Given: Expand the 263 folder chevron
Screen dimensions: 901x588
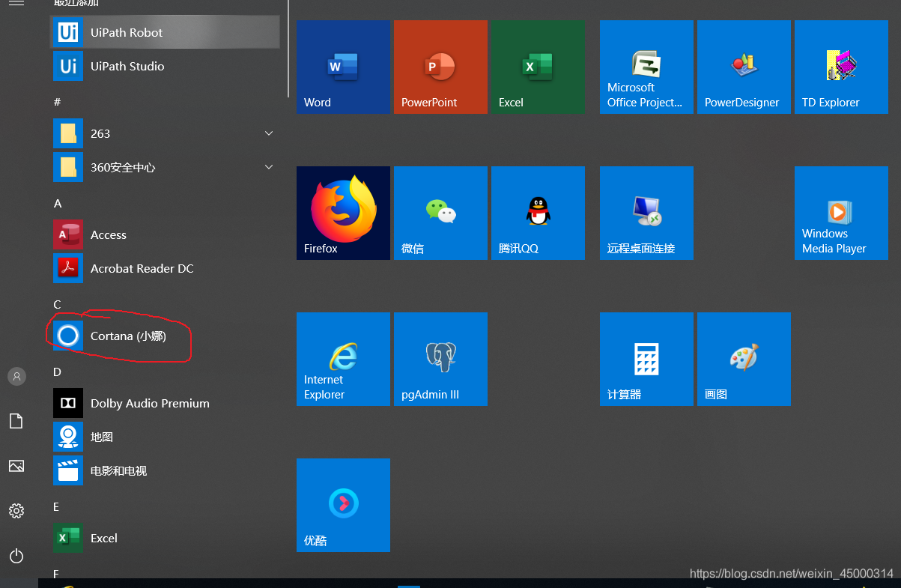Looking at the screenshot, I should 269,133.
